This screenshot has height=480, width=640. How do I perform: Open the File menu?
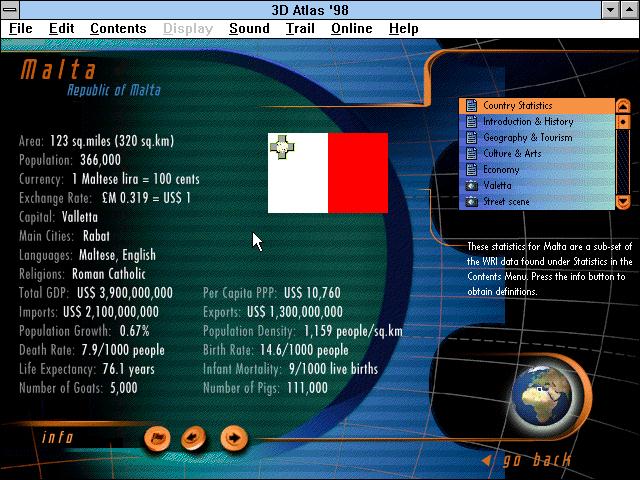20,29
